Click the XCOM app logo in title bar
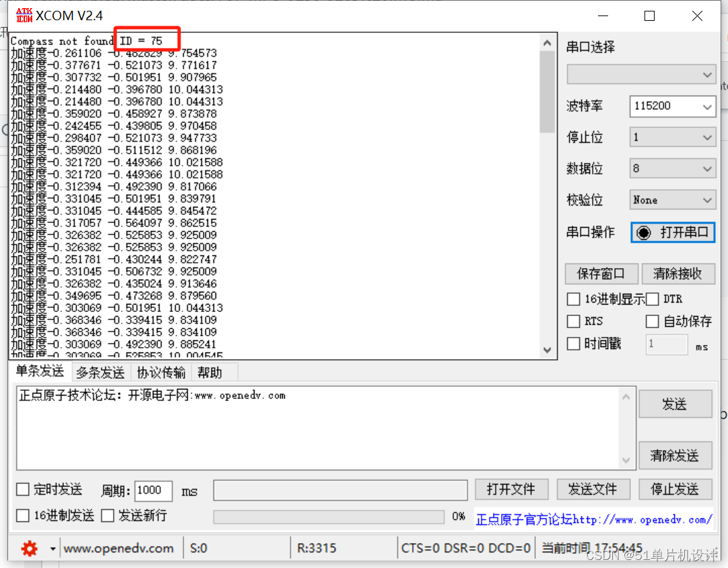Screen dimensions: 728x568 point(24,15)
